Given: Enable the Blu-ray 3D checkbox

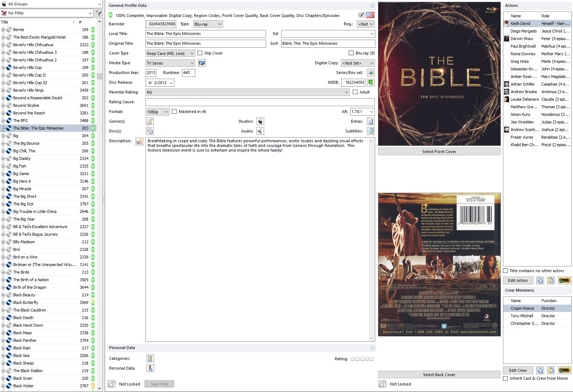Looking at the screenshot, I should pyautogui.click(x=351, y=53).
